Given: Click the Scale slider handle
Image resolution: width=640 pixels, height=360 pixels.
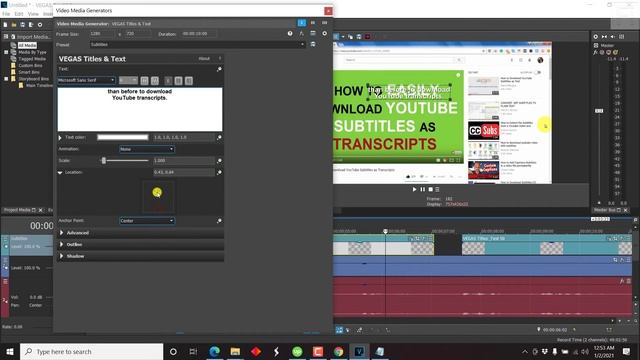Looking at the screenshot, I should (x=104, y=160).
